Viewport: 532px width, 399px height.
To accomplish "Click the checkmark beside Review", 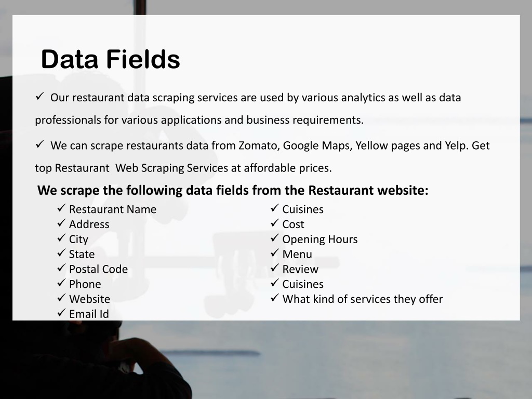I will (274, 268).
